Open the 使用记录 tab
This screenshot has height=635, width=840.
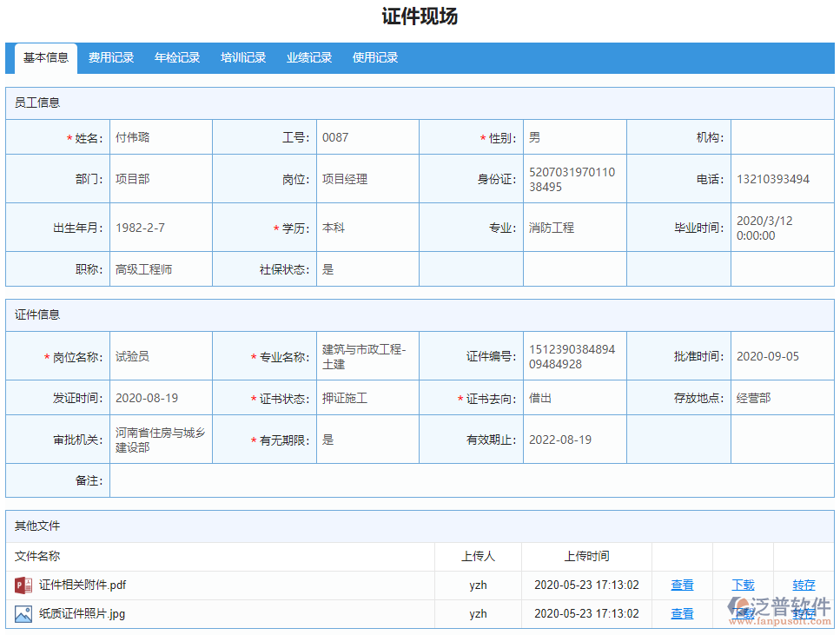click(375, 57)
